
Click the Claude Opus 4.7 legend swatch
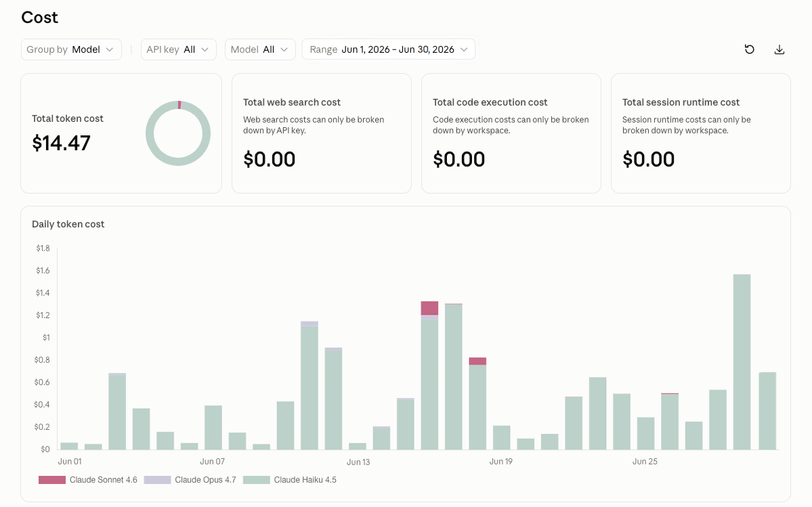point(157,480)
